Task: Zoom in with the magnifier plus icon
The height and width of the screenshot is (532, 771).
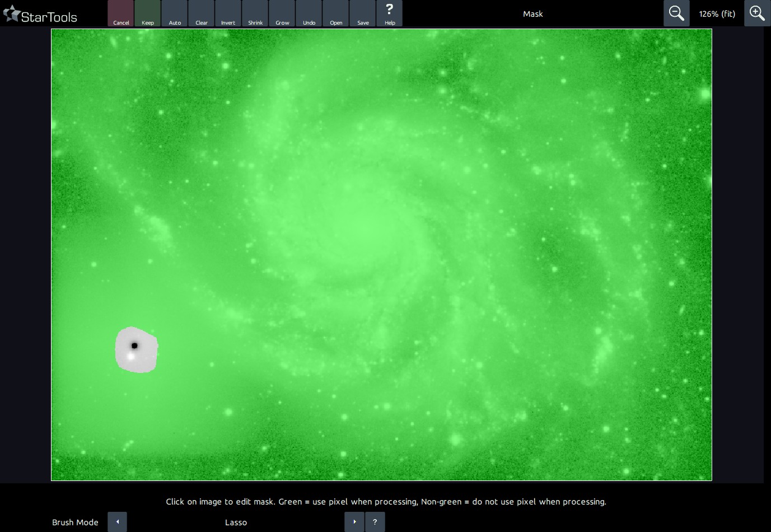Action: [x=757, y=13]
